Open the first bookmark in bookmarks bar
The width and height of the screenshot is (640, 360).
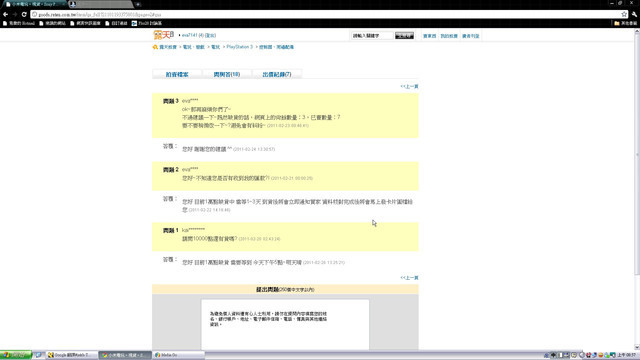tap(19, 23)
